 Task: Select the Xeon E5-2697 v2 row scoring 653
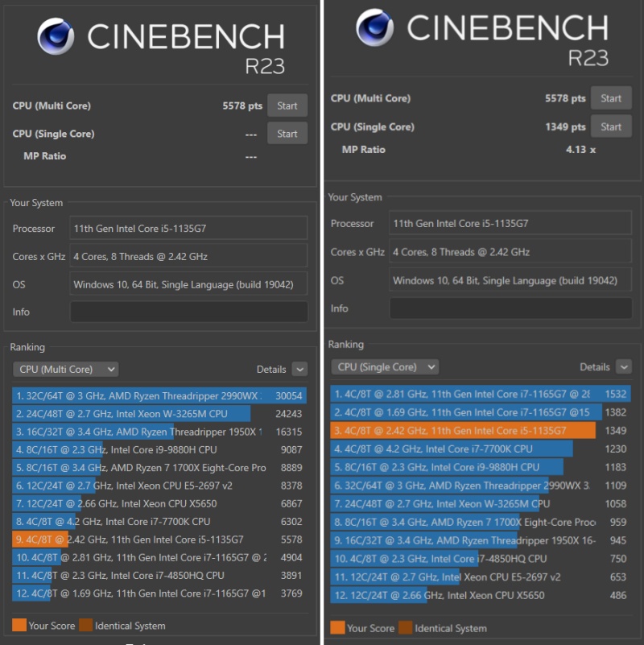[x=481, y=577]
